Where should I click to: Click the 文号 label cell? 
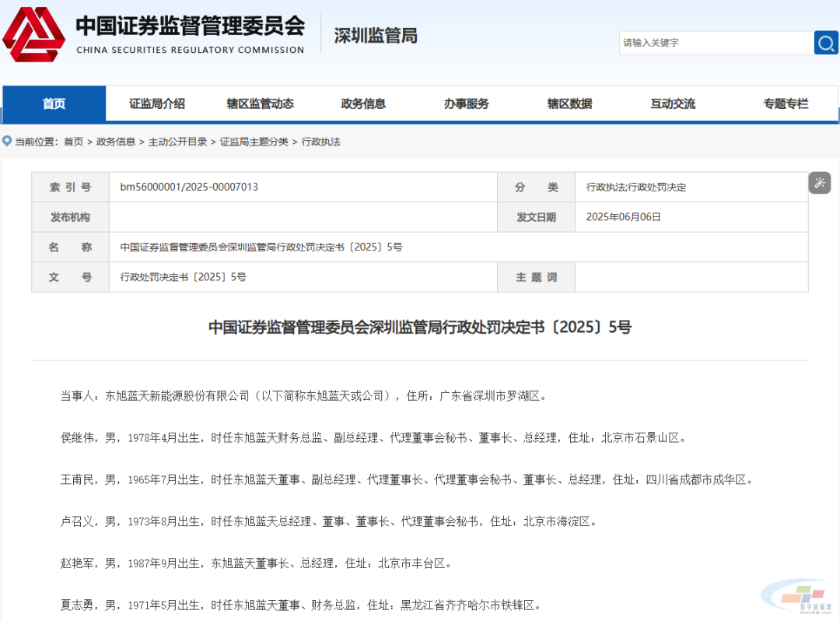pos(71,277)
